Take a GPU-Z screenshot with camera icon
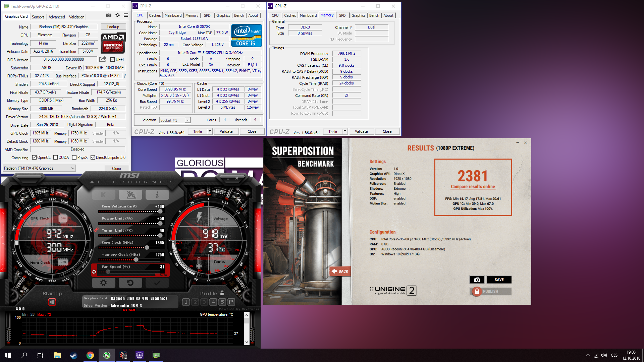The image size is (644, 362). coord(109,15)
